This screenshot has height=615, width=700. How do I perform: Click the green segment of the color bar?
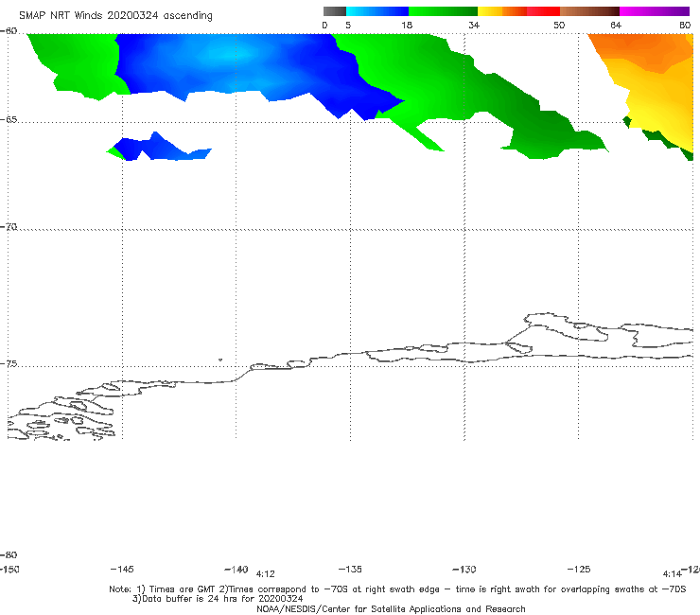point(443,11)
